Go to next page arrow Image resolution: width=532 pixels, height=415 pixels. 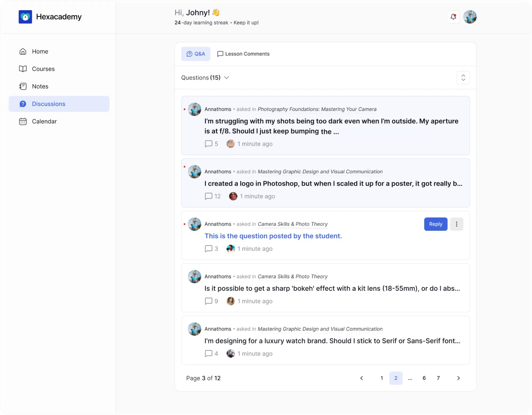pyautogui.click(x=458, y=378)
